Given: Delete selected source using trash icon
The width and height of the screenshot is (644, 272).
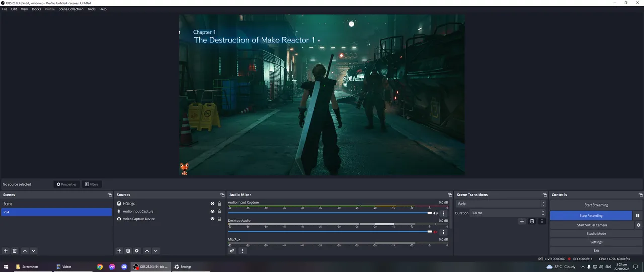Looking at the screenshot, I should coord(128,251).
